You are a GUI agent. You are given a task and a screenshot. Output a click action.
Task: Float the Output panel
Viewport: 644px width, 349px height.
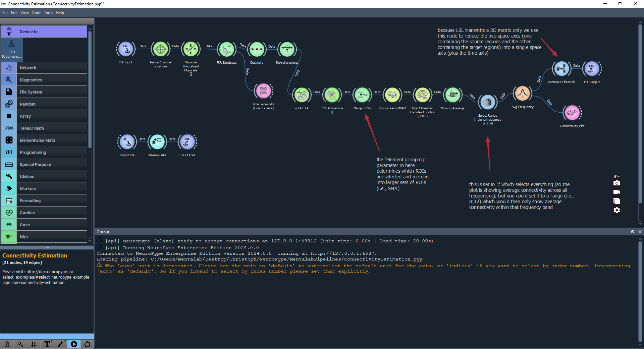[633, 232]
